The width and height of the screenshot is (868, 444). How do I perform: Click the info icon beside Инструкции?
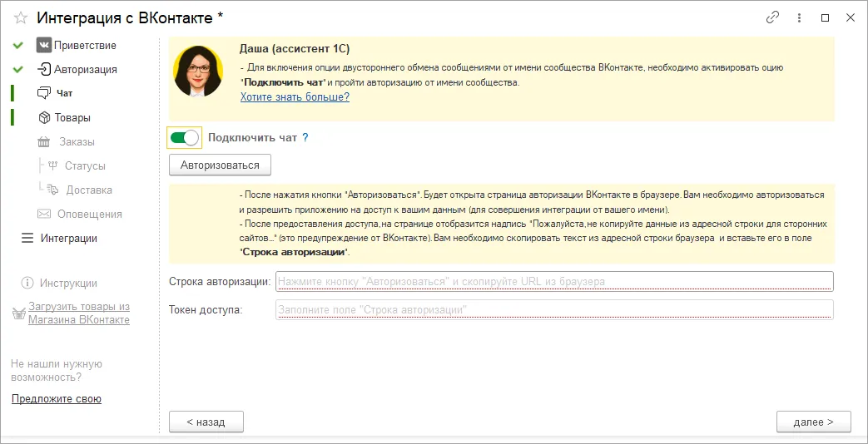click(27, 283)
